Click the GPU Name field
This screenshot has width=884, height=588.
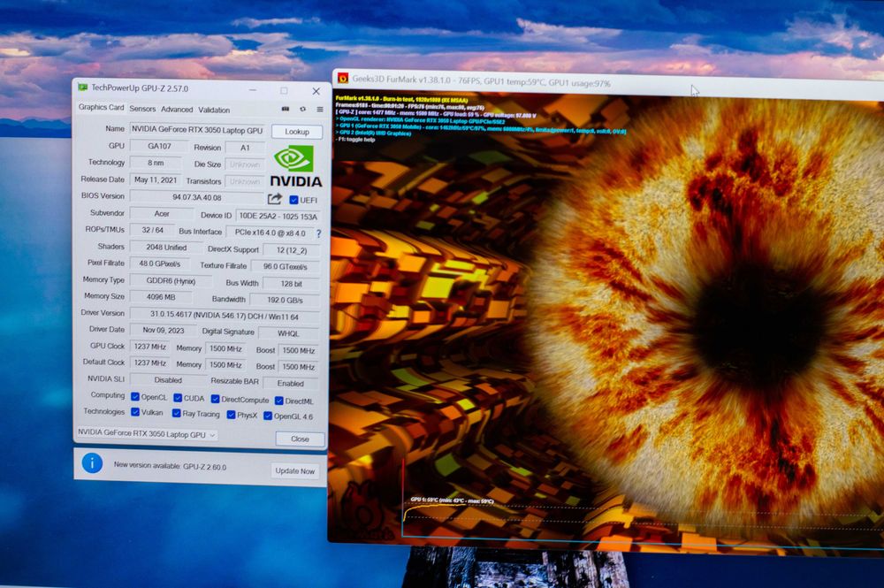(x=197, y=130)
